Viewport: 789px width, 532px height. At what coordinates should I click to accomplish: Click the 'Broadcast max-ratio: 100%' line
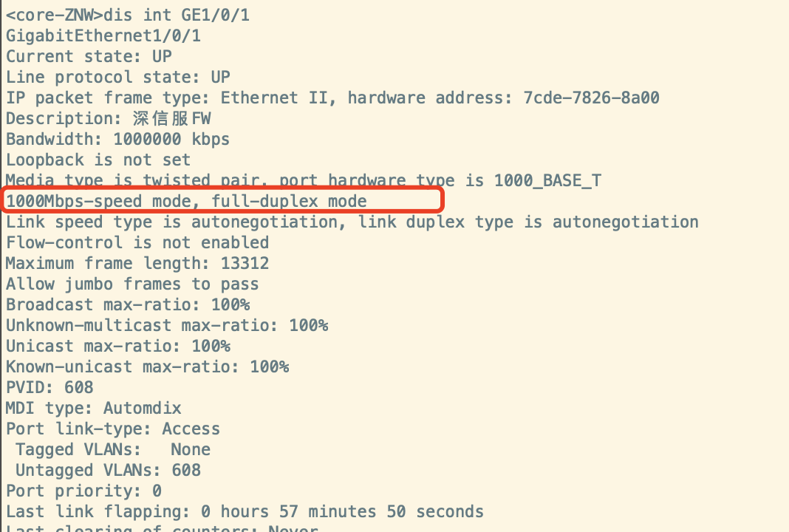pos(128,304)
